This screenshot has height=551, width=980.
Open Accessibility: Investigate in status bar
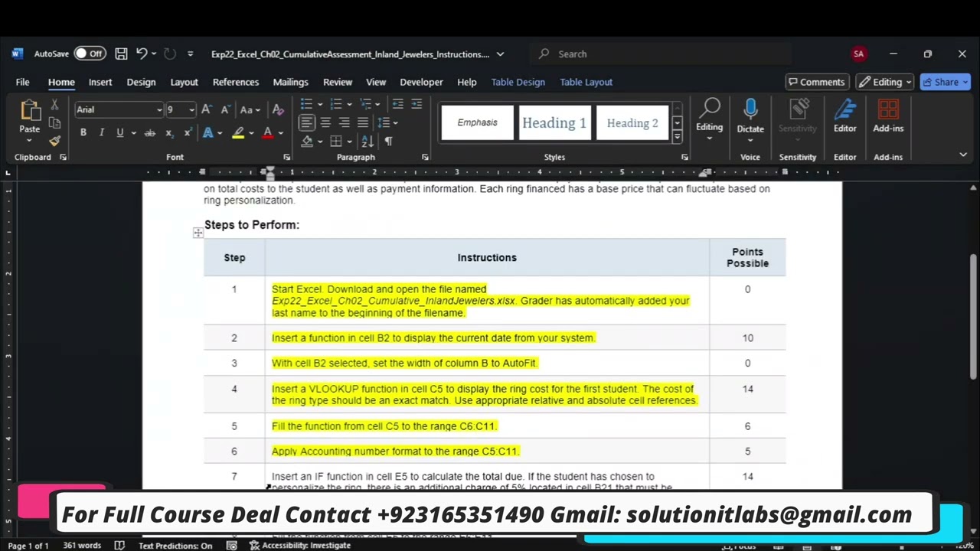[300, 546]
